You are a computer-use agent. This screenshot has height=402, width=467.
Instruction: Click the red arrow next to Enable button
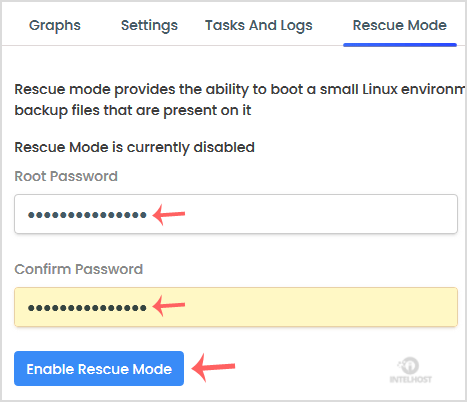[x=213, y=367]
